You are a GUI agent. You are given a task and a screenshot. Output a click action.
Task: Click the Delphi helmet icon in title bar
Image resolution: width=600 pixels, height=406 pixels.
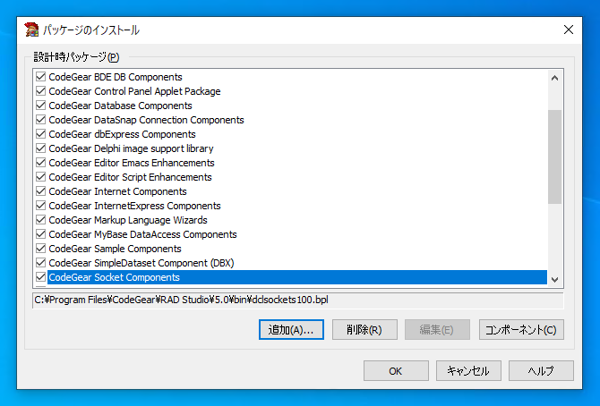point(31,30)
